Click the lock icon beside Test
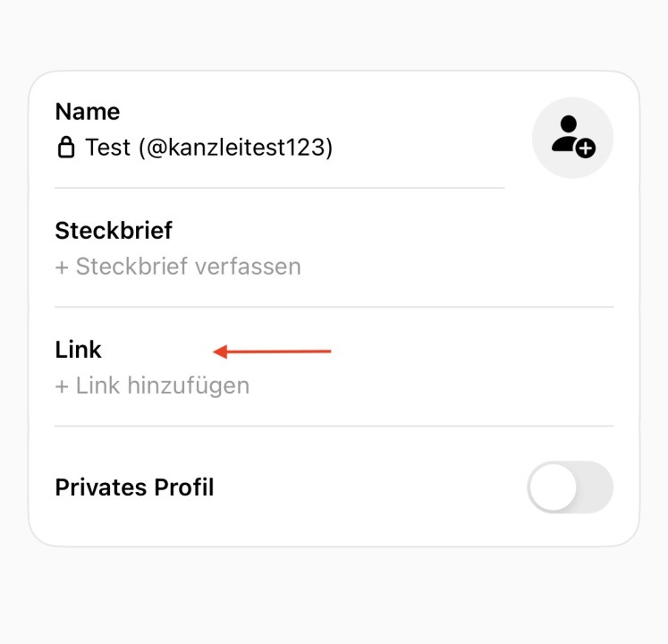 (x=66, y=148)
